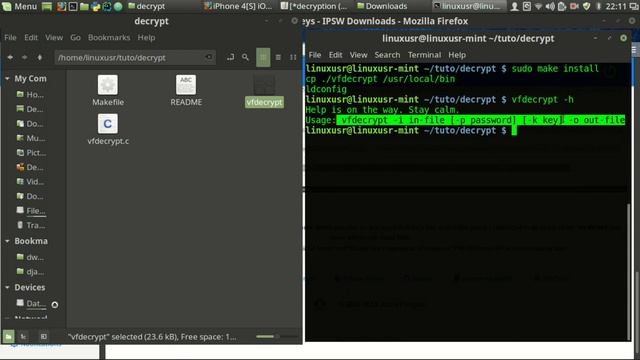Open the clock showing 22:11
This screenshot has width=640, height=360.
click(616, 6)
